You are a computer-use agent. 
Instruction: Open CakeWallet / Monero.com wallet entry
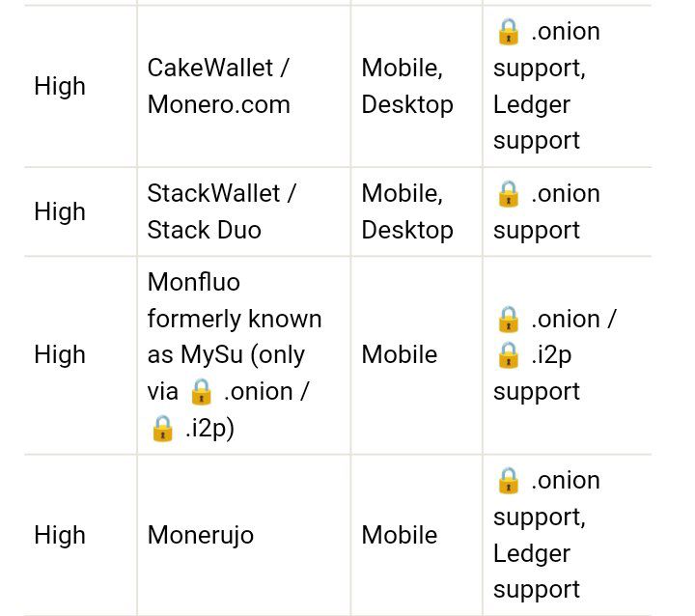point(219,87)
